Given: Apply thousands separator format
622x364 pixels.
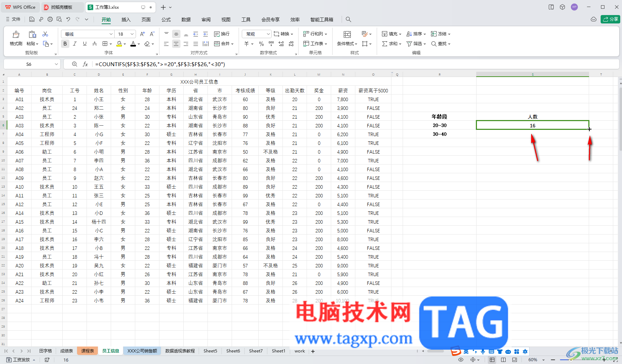Looking at the screenshot, I should 271,44.
